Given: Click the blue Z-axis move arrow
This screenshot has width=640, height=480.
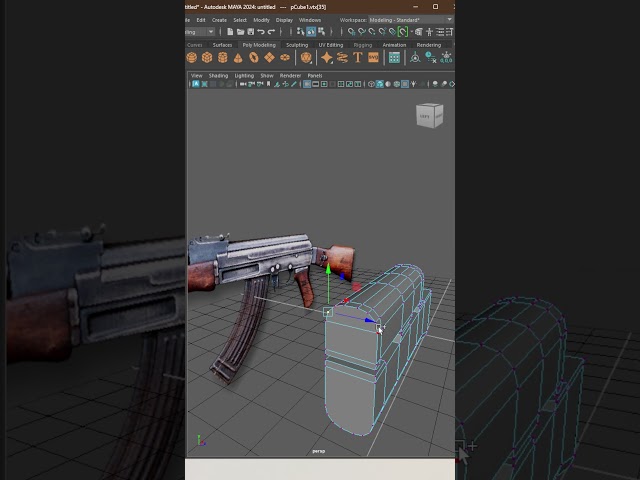Looking at the screenshot, I should point(370,320).
